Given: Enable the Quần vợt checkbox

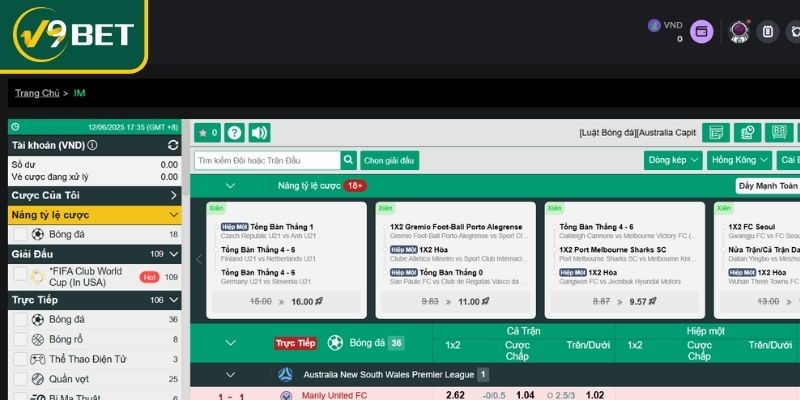Looking at the screenshot, I should click(20, 379).
